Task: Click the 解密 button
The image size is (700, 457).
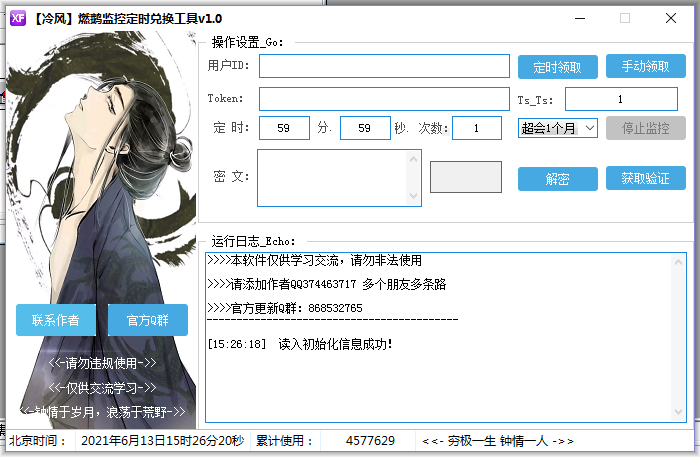Action: [557, 179]
